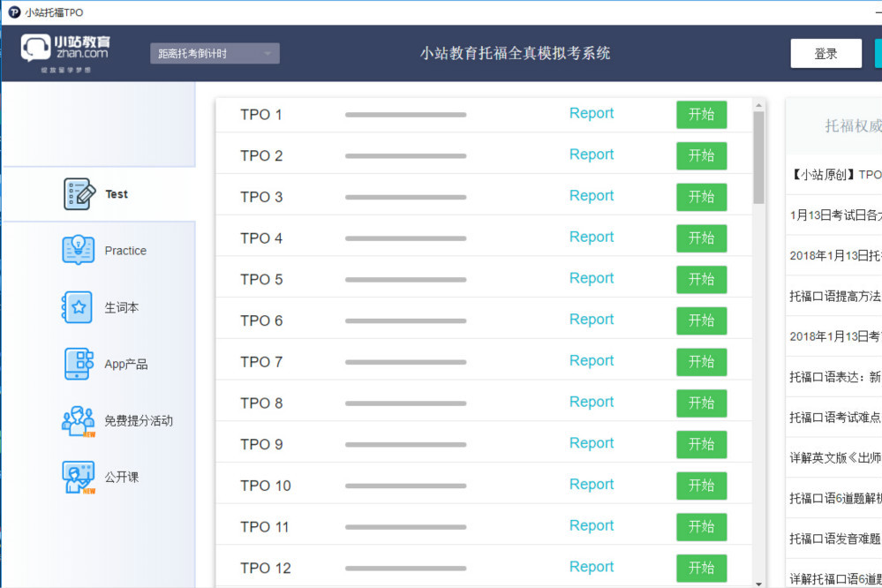882x588 pixels.
Task: Click the Test pencil-and-checklist icon
Action: click(79, 194)
